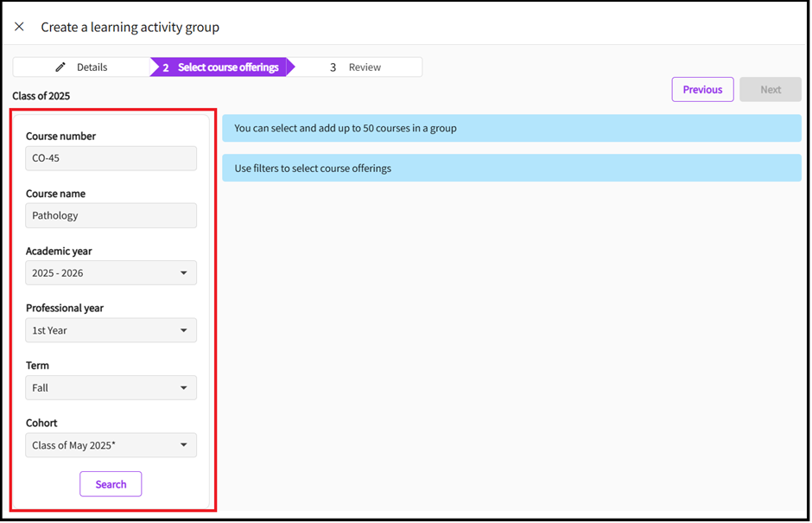The width and height of the screenshot is (812, 523).
Task: Click the '50 courses in a group' banner
Action: [x=511, y=129]
